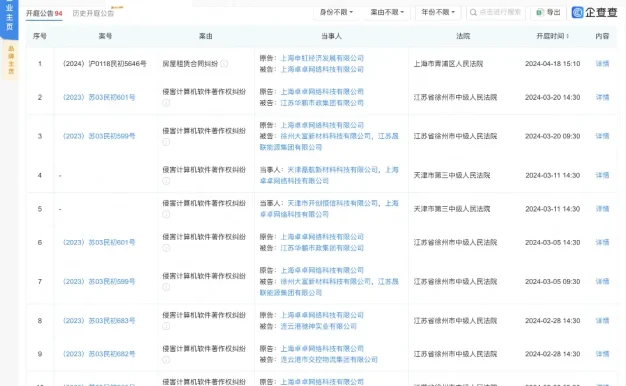Open plaintiff 上海申虹经济发展有限公司
Image resolution: width=626 pixels, height=386 pixels.
[322, 58]
